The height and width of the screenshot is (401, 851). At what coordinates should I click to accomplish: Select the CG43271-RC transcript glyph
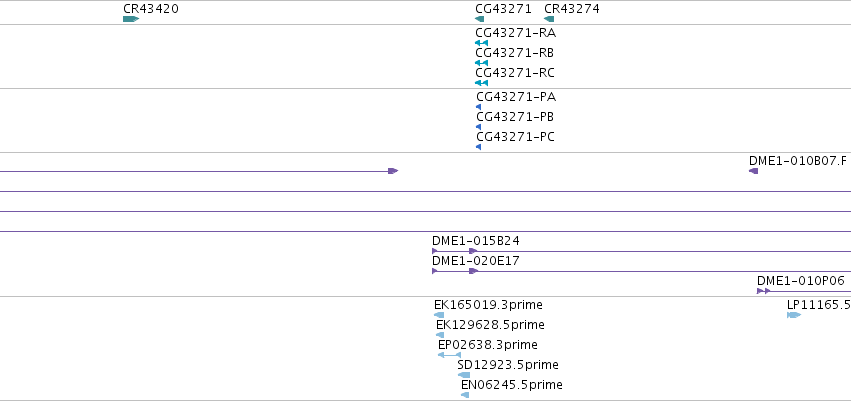[481, 83]
